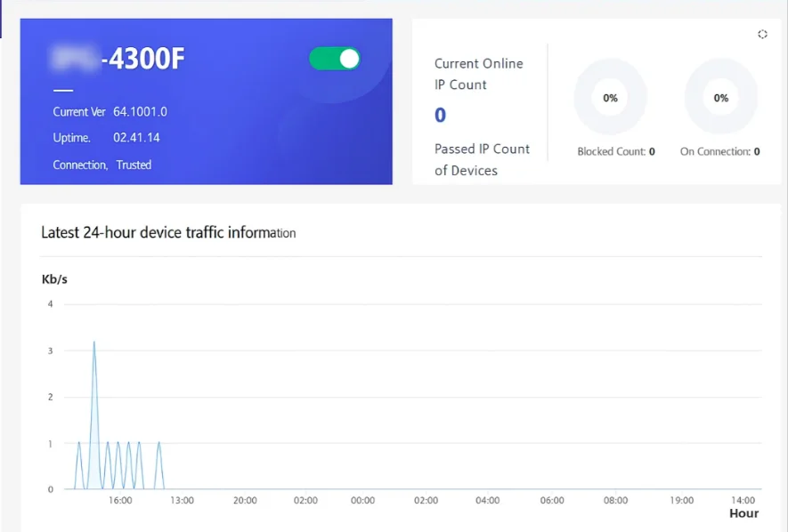The image size is (788, 532).
Task: Click the 0% indicator inside the Blocked Count ring
Action: click(610, 98)
